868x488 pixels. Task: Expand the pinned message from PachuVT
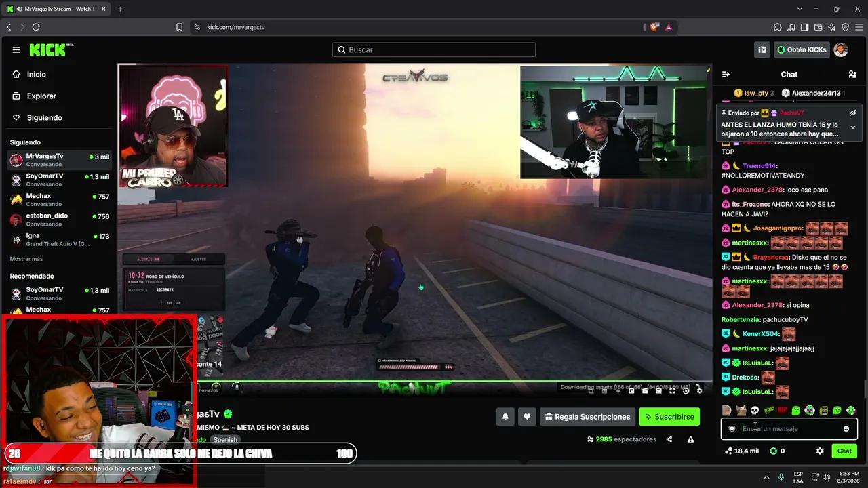(x=853, y=127)
